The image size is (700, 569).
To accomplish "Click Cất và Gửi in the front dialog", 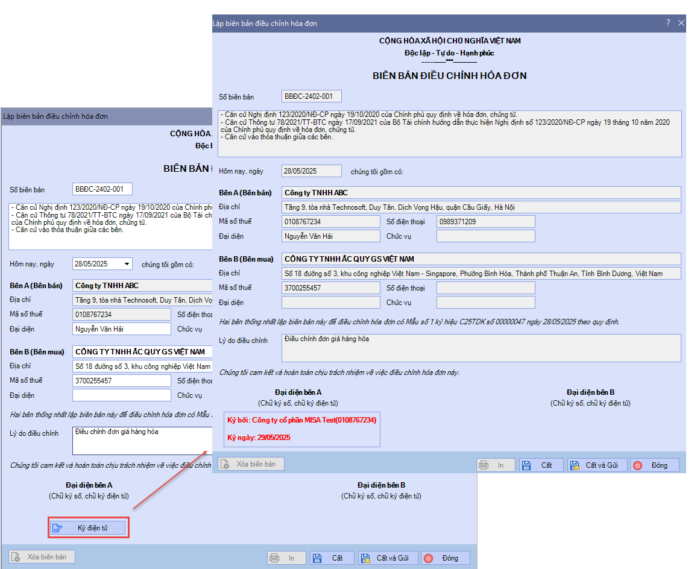I will tap(598, 465).
